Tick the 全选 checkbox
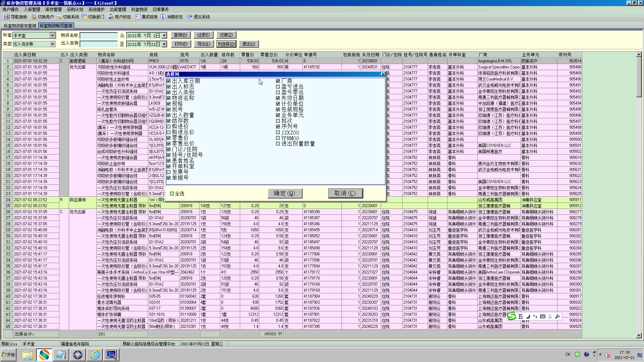 pos(172,194)
